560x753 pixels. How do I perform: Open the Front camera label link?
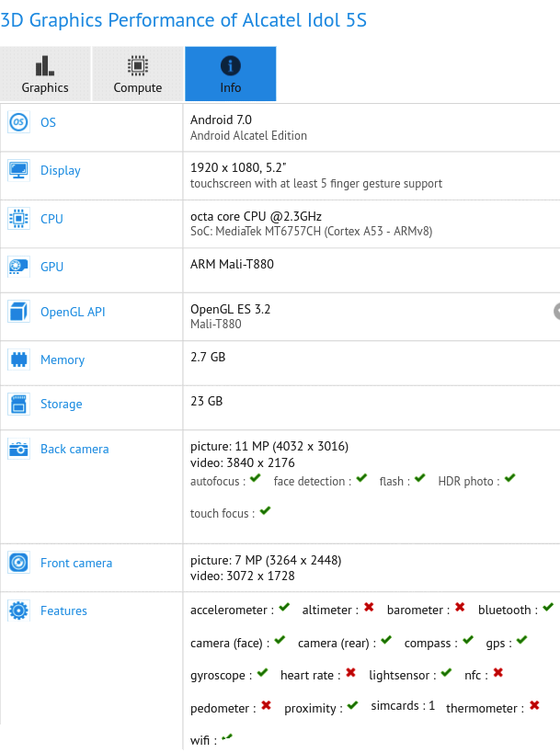(x=76, y=563)
